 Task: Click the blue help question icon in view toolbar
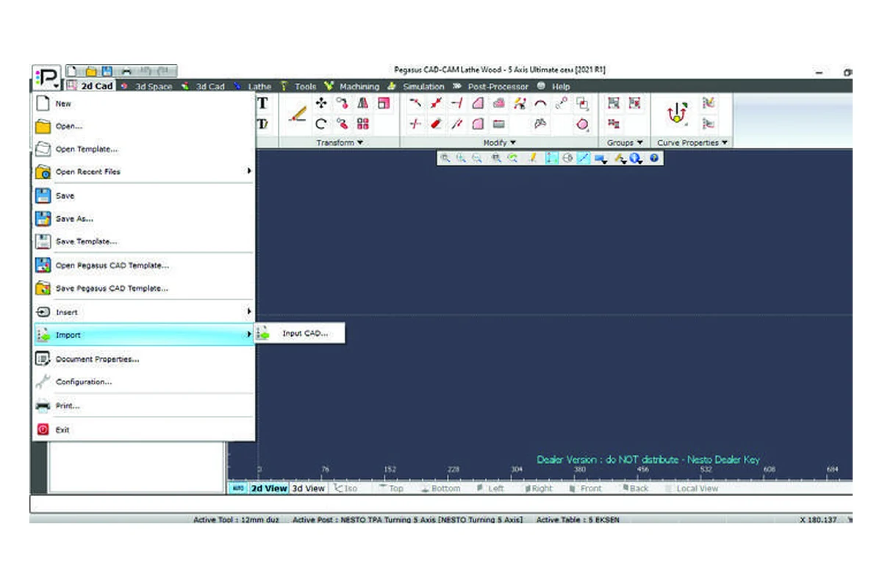(653, 157)
